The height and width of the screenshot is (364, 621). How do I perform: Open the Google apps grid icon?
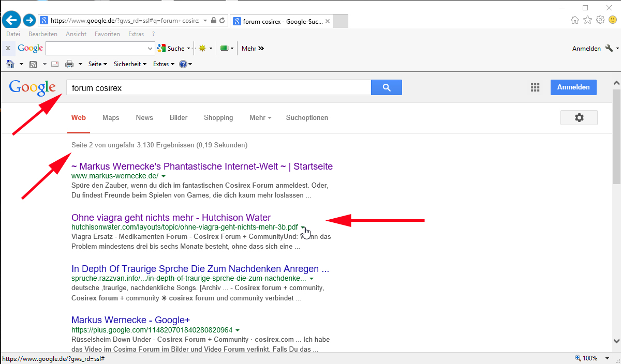535,87
